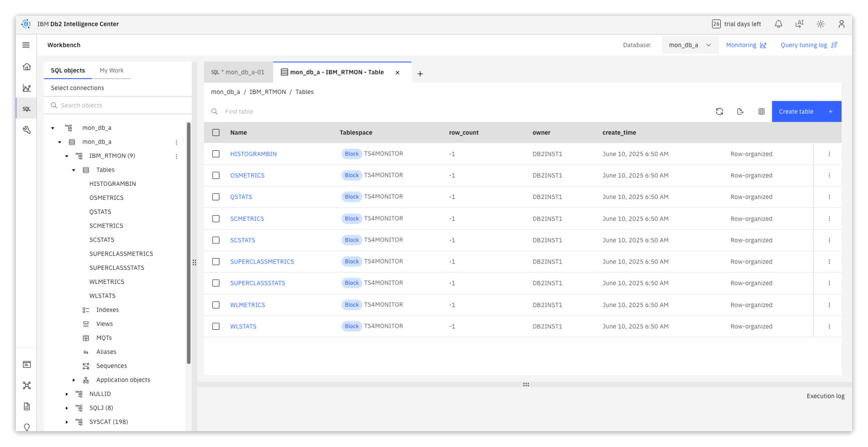Open the Execution log panel
Viewport: 868px width, 447px height.
tap(825, 396)
